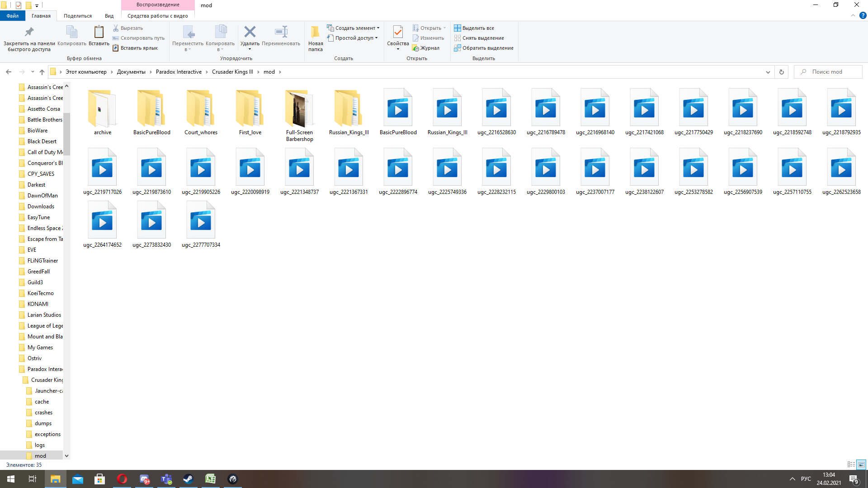Click the Поиск: mod search field
The width and height of the screenshot is (868, 488).
tap(828, 72)
